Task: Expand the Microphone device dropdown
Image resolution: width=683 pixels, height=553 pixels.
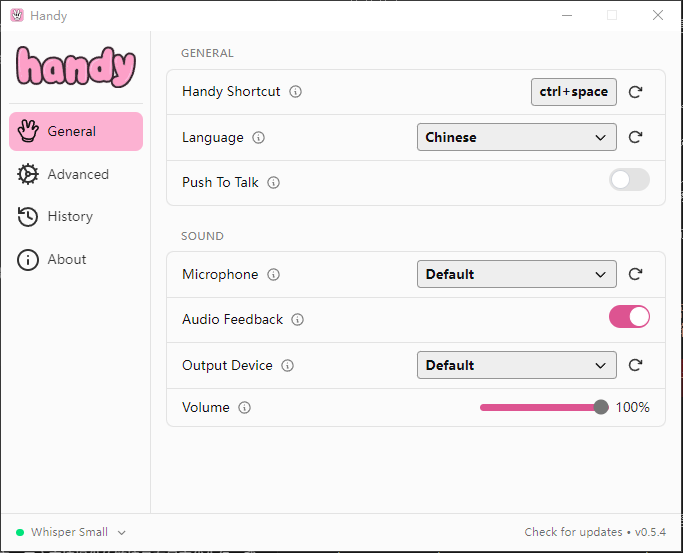Action: click(516, 274)
